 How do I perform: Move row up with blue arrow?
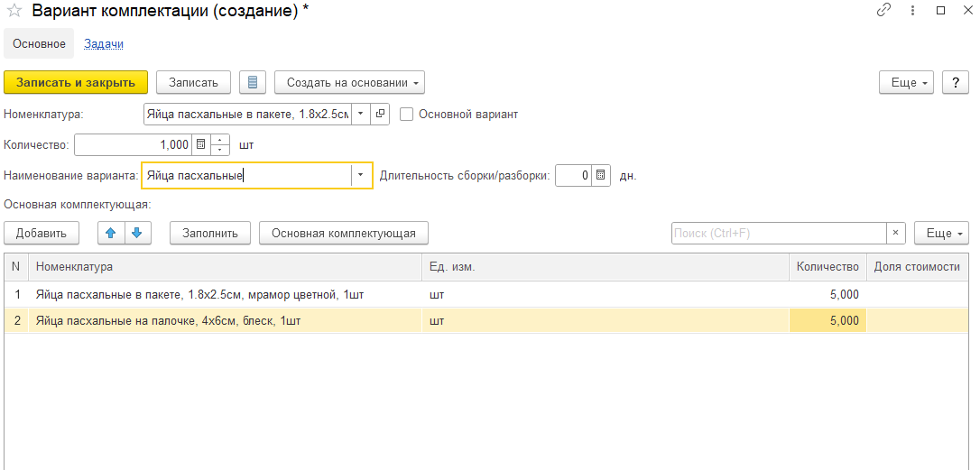(x=111, y=233)
